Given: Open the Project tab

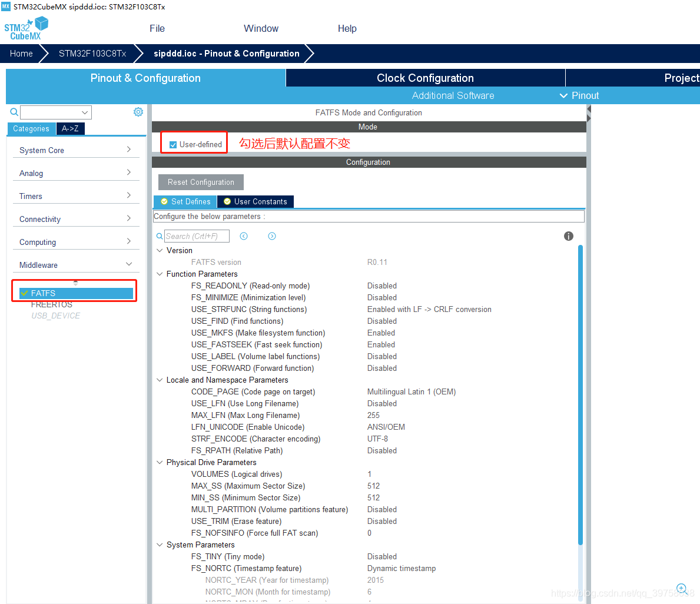Looking at the screenshot, I should (x=682, y=78).
